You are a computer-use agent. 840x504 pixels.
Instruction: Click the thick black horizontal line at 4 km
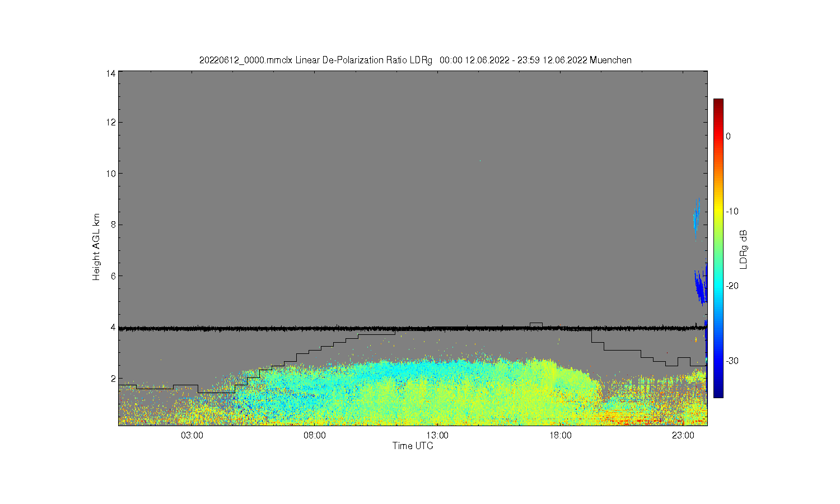coord(413,328)
